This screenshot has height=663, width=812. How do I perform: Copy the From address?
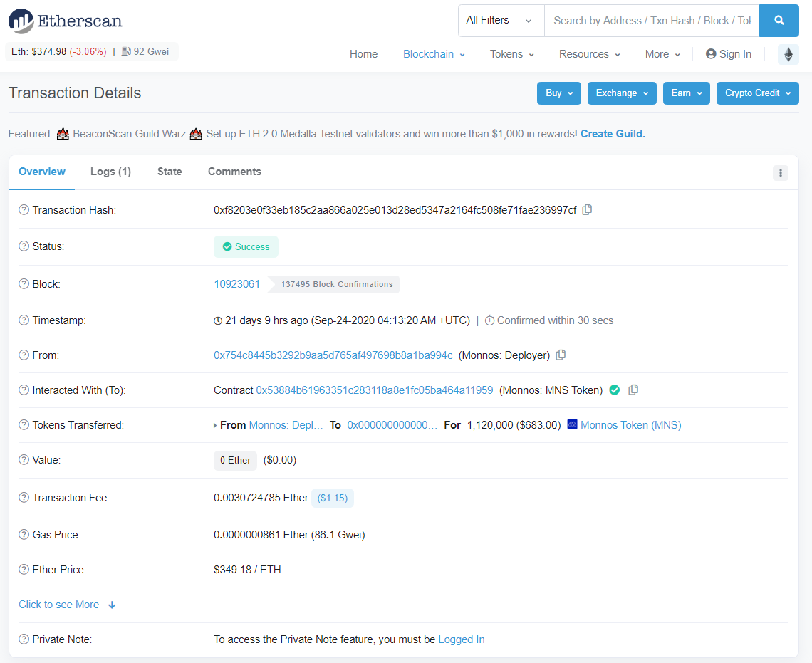coord(561,355)
